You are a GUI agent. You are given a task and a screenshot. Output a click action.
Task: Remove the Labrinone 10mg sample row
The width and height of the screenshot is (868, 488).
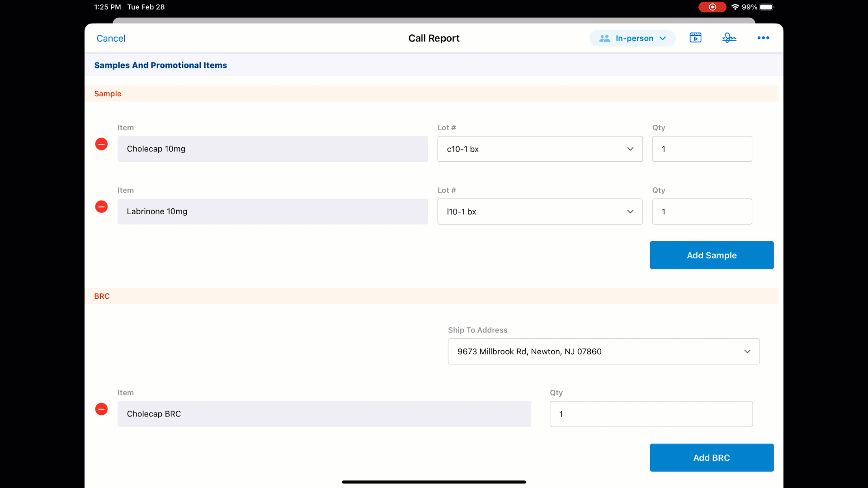point(101,207)
